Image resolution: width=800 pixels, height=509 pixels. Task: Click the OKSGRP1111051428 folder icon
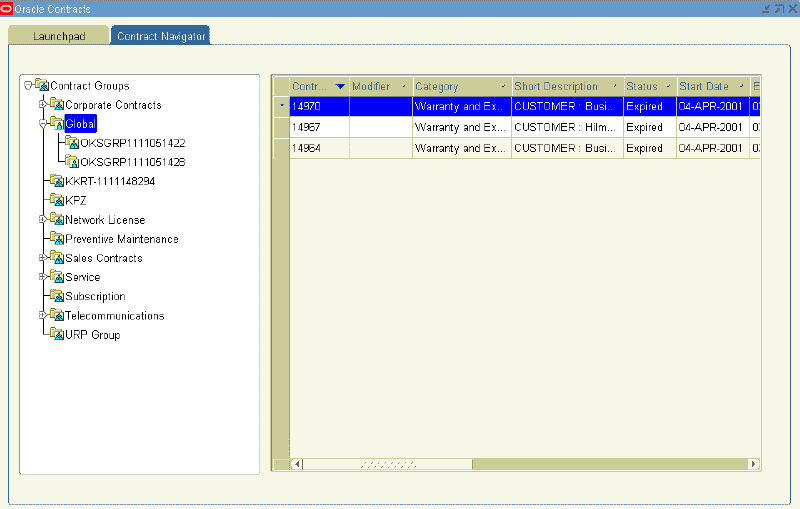point(72,162)
